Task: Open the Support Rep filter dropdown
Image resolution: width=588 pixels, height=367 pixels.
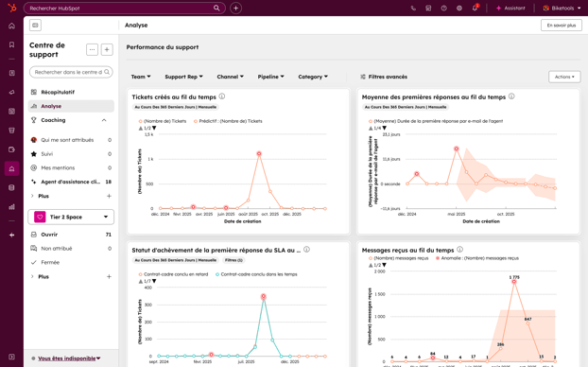Action: 183,77
